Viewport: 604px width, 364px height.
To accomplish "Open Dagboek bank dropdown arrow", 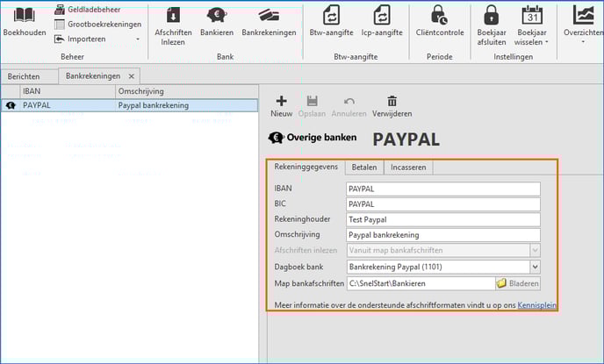I will coord(535,267).
